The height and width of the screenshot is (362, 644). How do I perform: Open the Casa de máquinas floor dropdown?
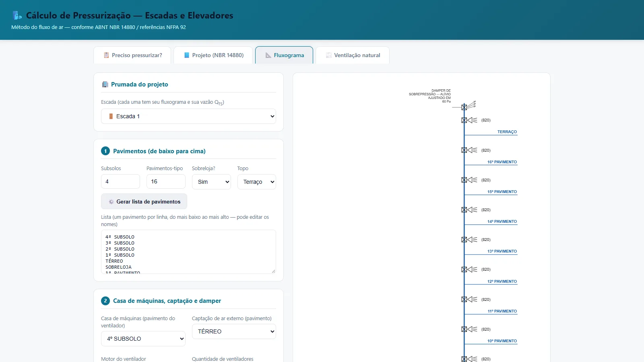pos(143,339)
